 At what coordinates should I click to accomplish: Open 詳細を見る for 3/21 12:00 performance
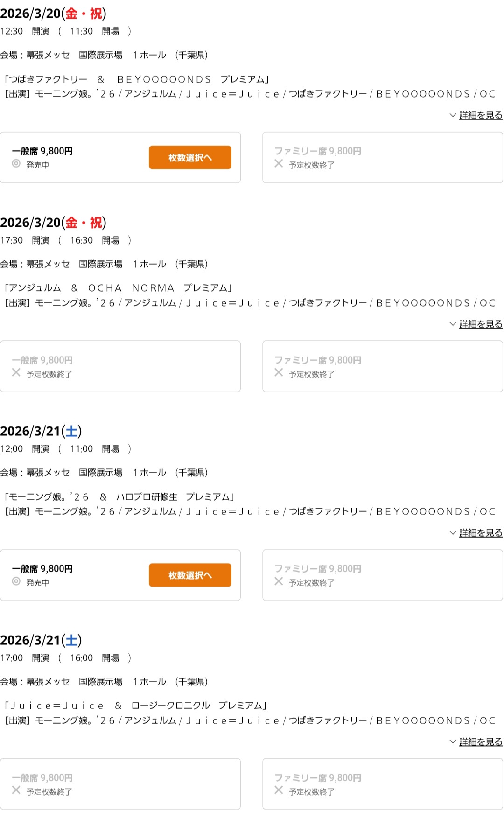click(x=481, y=532)
